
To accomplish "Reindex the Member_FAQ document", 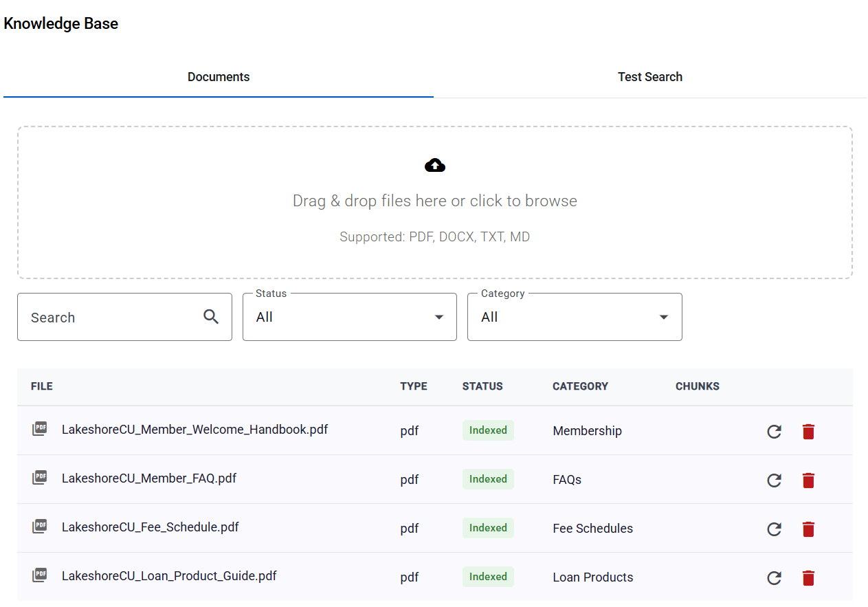I will coord(775,481).
